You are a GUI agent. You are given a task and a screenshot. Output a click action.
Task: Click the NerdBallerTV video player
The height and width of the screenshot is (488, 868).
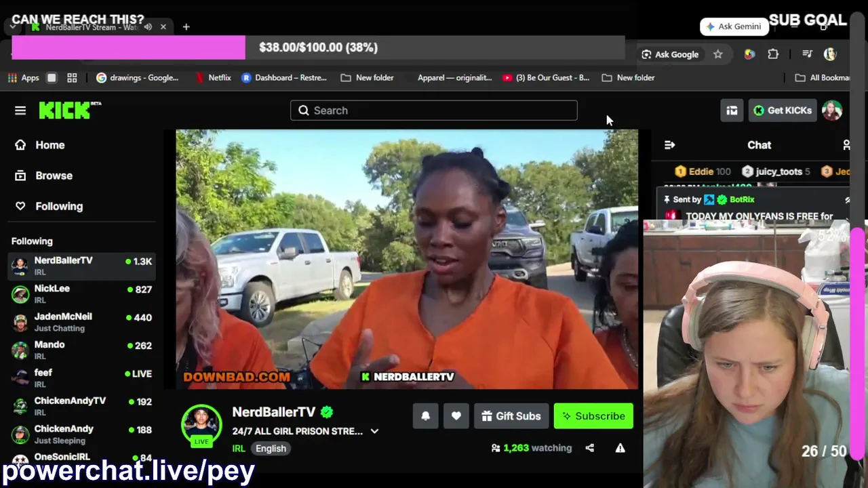coord(407,259)
